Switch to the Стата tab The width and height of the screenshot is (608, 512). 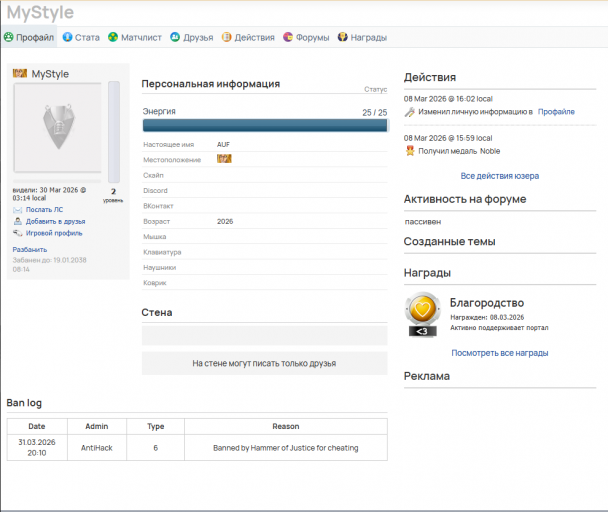(81, 37)
